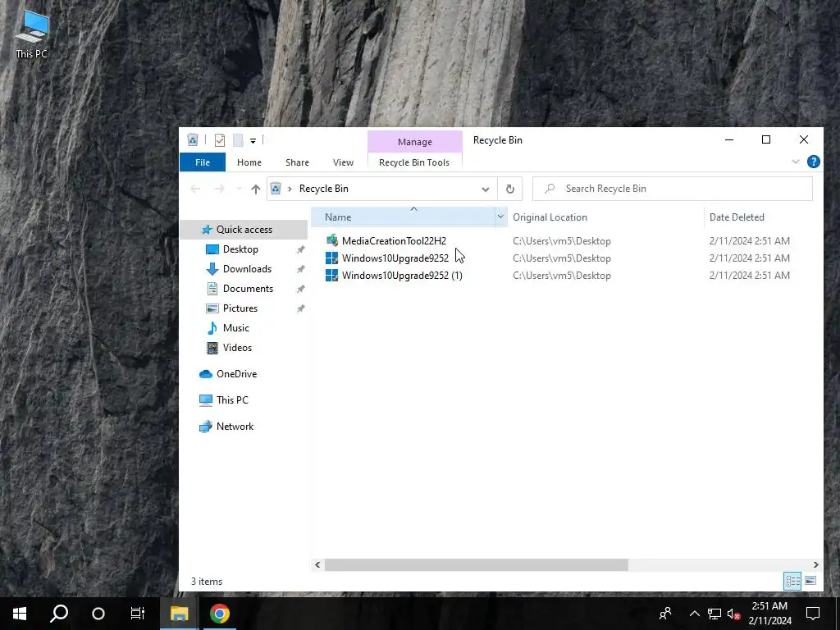Expand the address bar breadcrumb chevron
The height and width of the screenshot is (630, 840).
point(290,189)
